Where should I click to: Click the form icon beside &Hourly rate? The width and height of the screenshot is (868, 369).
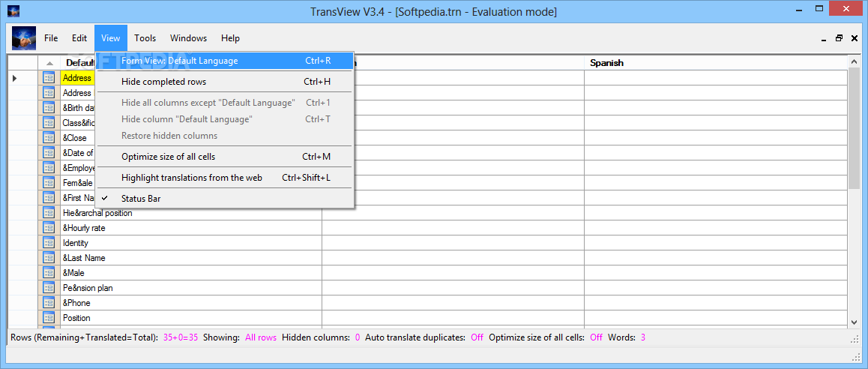click(49, 228)
